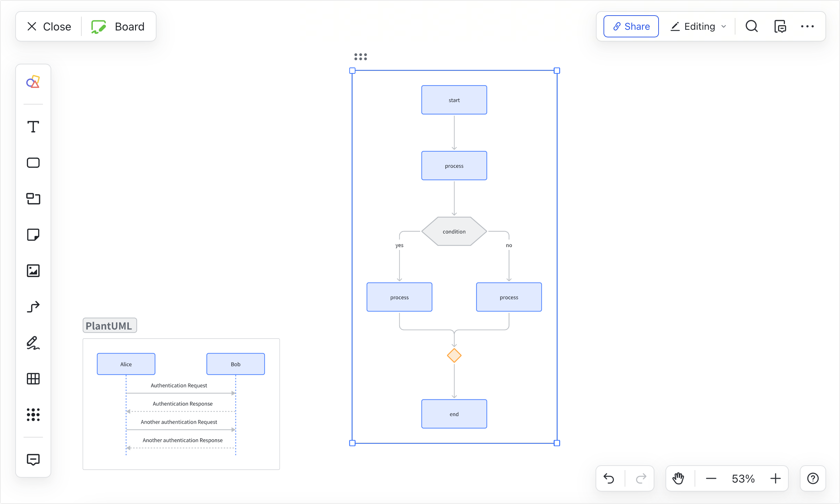This screenshot has width=840, height=504.
Task: Redo the last action
Action: click(x=641, y=478)
